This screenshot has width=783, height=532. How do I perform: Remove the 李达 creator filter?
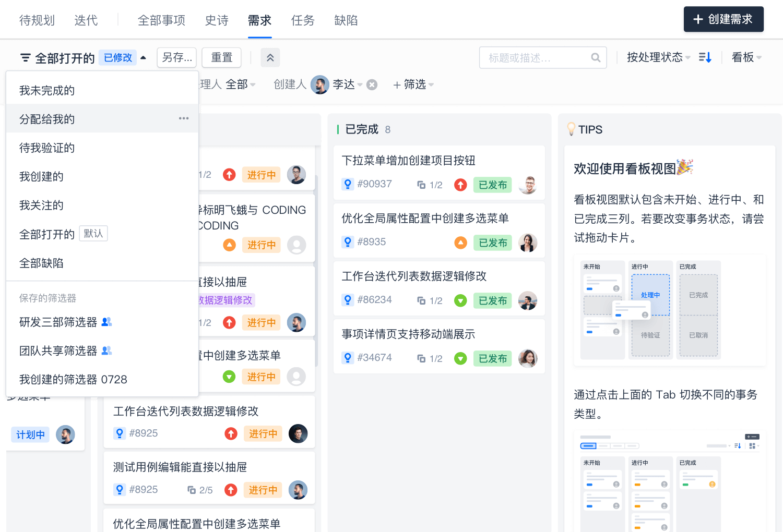[x=372, y=84]
